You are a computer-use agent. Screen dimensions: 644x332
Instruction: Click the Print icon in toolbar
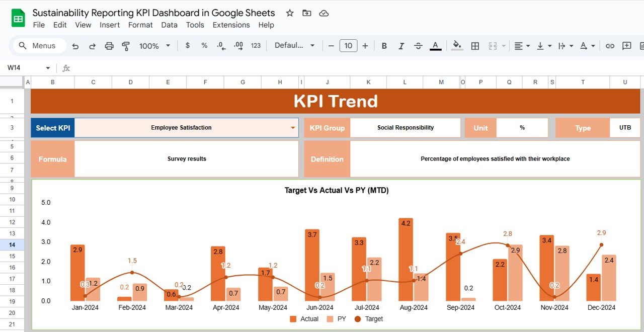pos(109,46)
